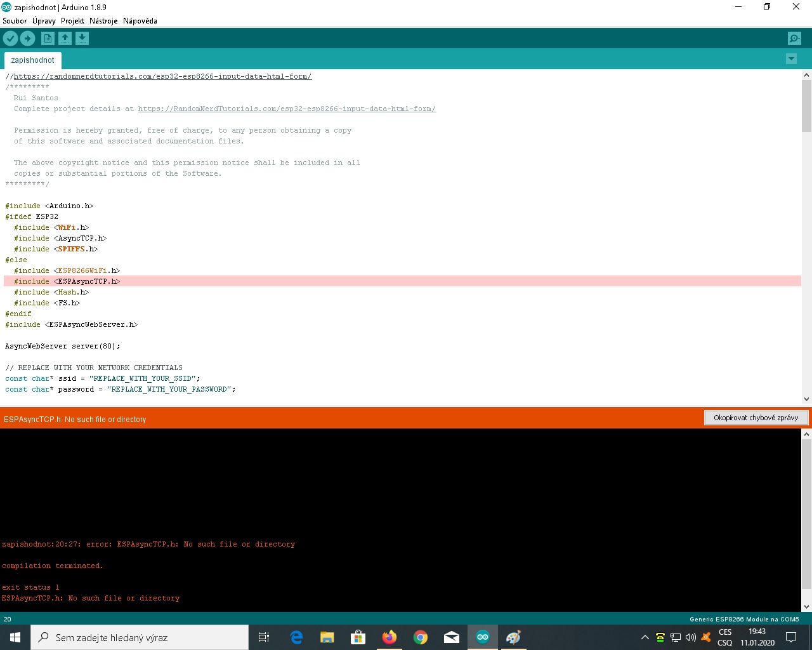The image size is (812, 650).
Task: Click the editor vertical scrollbar thumb
Action: 806,107
